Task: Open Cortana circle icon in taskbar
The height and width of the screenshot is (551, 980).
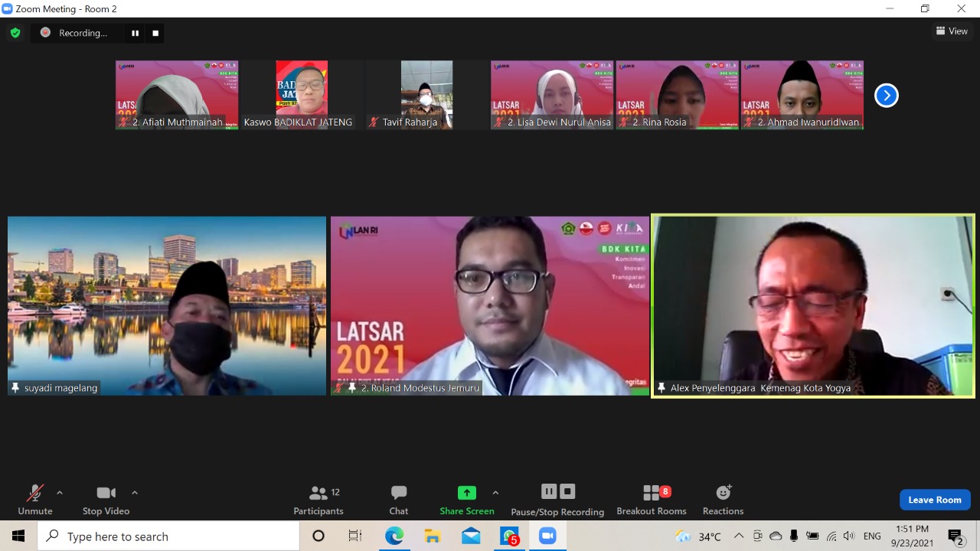Action: pos(318,536)
